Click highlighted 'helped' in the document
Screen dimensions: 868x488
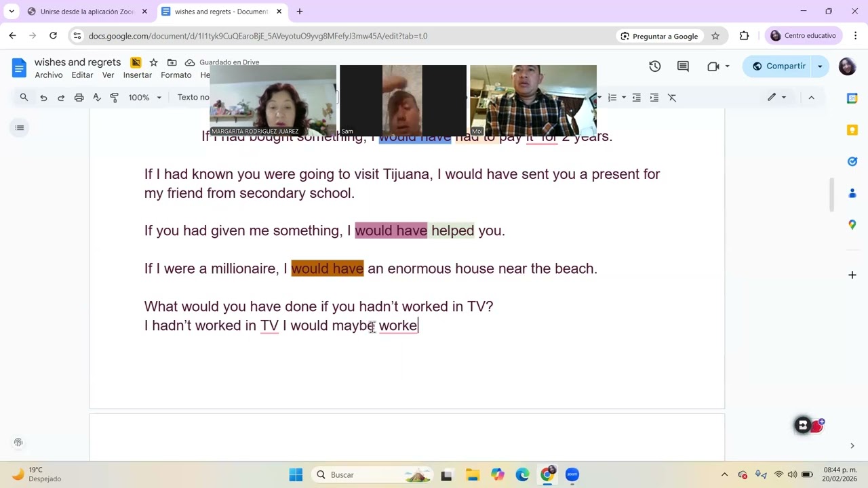[x=453, y=231]
